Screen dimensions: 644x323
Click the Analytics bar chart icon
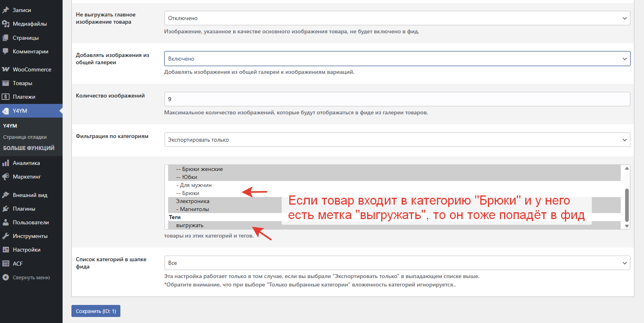click(x=6, y=163)
